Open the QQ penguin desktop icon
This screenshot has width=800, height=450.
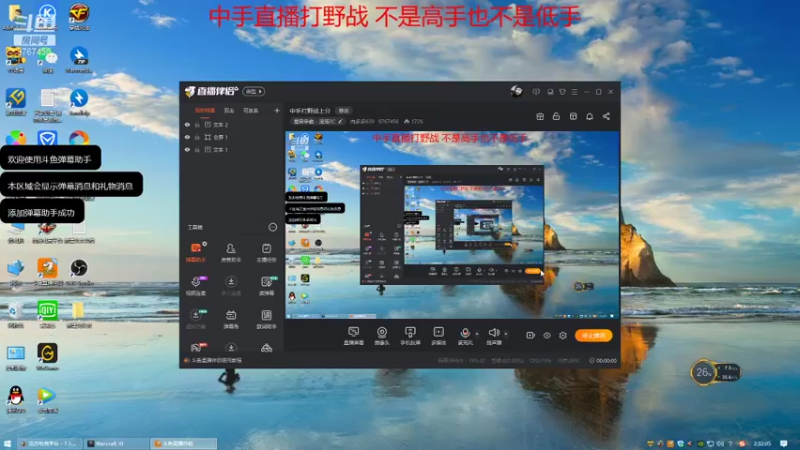(x=16, y=399)
